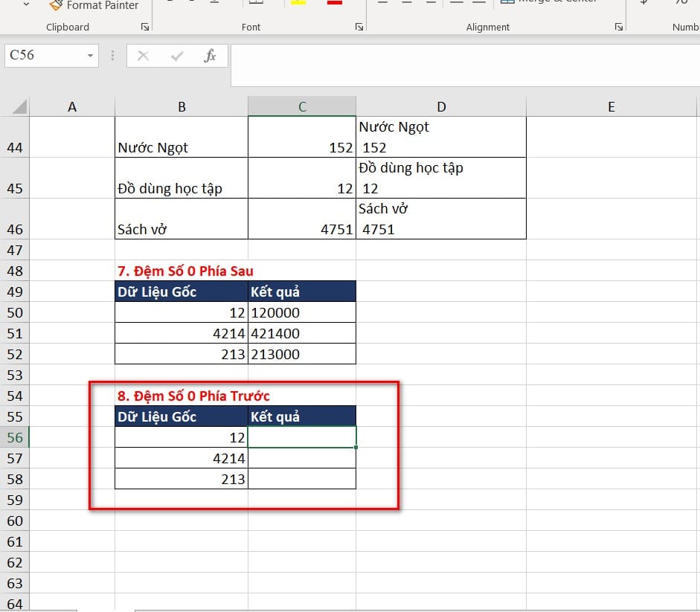Select cell B56 containing 12

182,437
